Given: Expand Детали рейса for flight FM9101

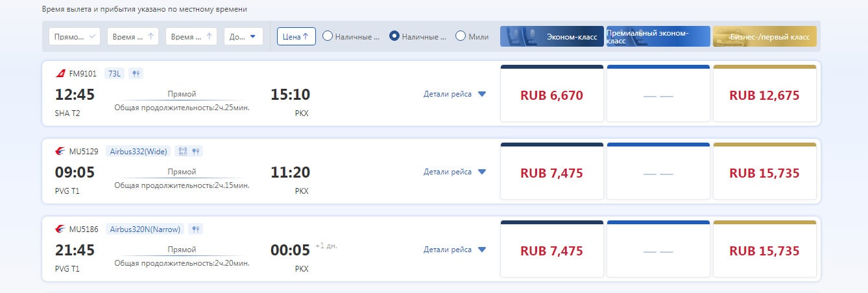Looking at the screenshot, I should (x=455, y=94).
